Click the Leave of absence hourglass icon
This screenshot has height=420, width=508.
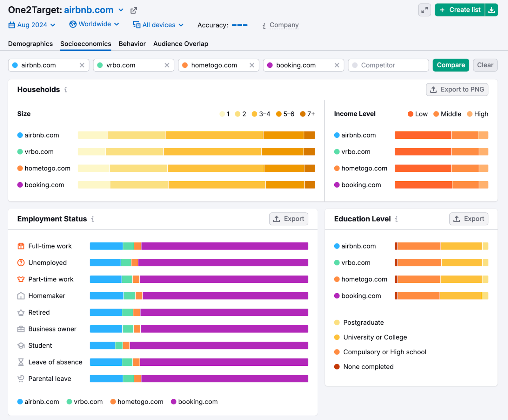point(21,362)
